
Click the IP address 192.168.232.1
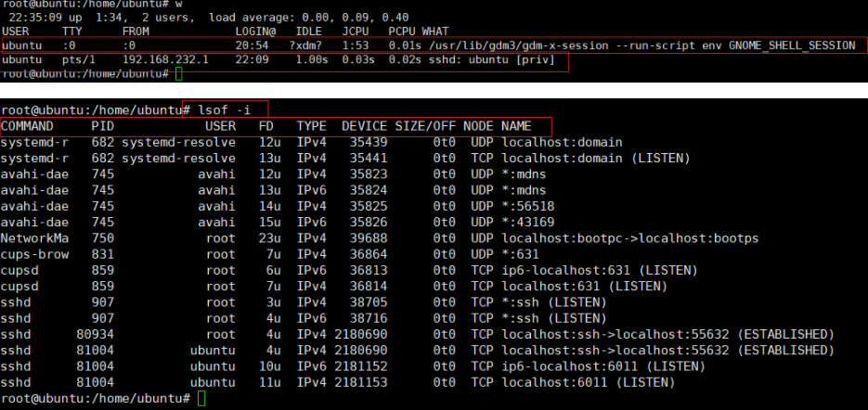point(165,59)
